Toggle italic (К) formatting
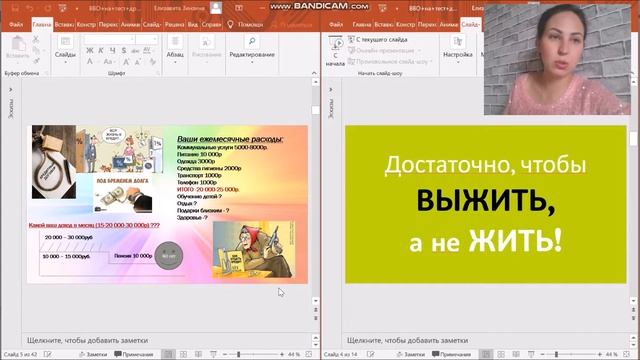 [101, 51]
